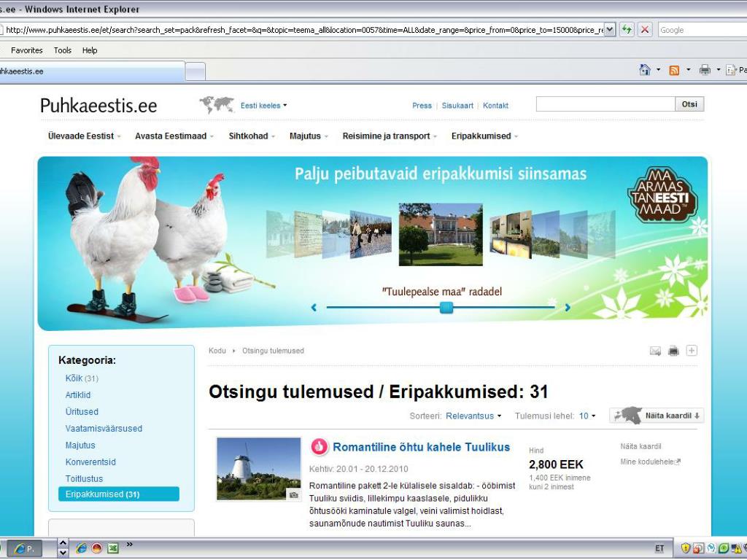Click the Ma armastan Eestimaad logo badge
Image resolution: width=747 pixels, height=560 pixels.
coord(662,195)
